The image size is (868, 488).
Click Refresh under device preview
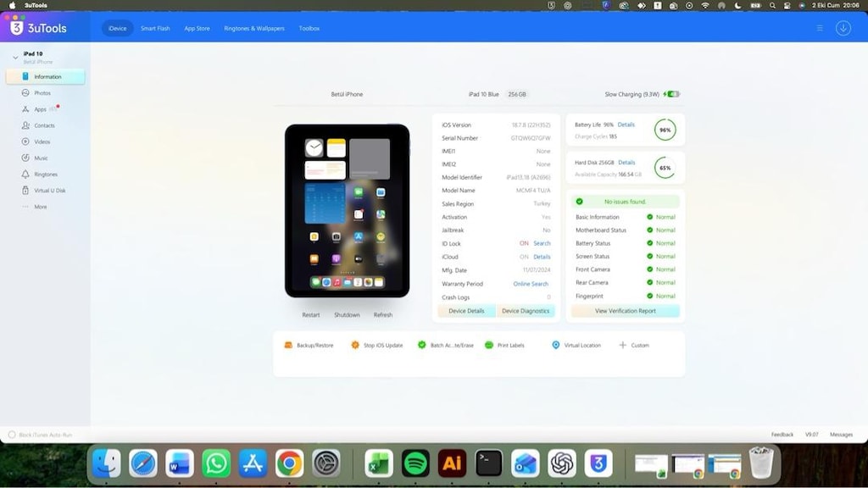click(x=382, y=315)
